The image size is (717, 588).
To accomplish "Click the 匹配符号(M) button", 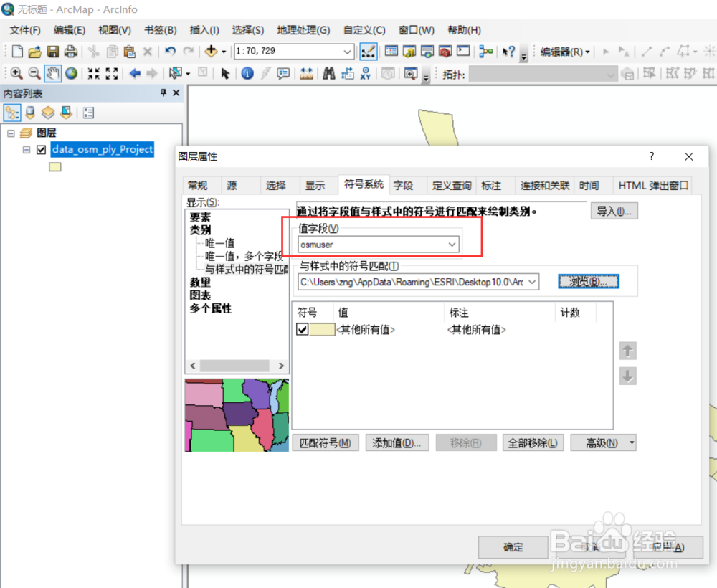I will click(x=326, y=442).
